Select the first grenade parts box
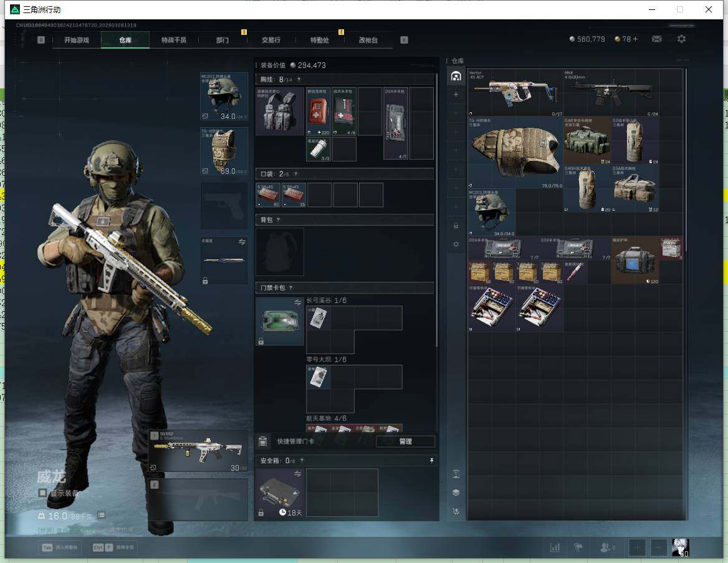 (492, 308)
